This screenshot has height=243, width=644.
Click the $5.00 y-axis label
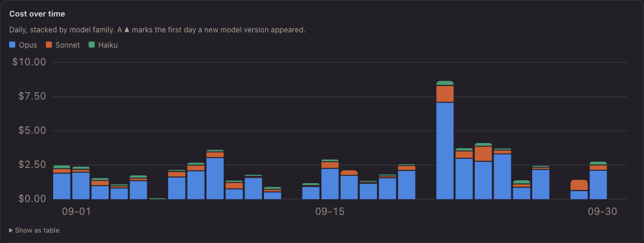point(31,131)
